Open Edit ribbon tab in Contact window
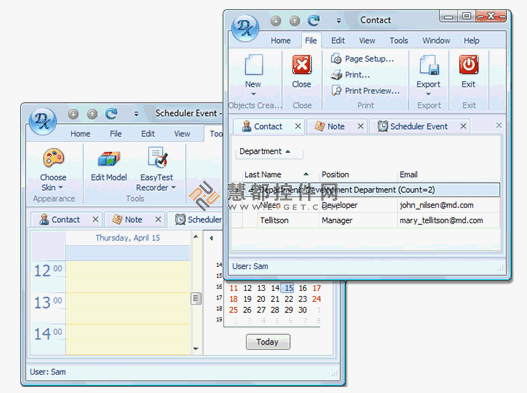This screenshot has width=527, height=393. (x=338, y=41)
